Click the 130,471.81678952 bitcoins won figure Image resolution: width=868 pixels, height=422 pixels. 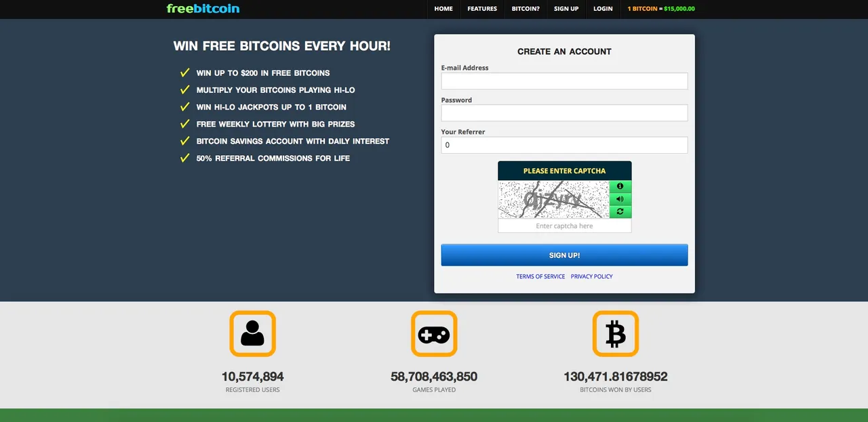click(616, 377)
